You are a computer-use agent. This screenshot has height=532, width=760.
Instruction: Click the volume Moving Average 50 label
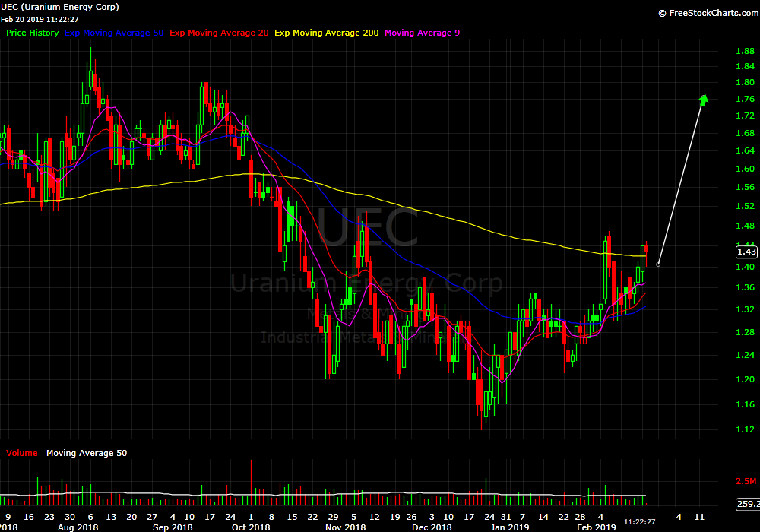click(87, 453)
